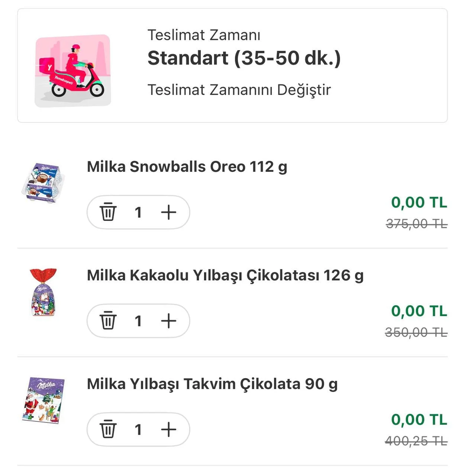Add one more Milka Kakaolu Yılbaşı Çikolatası

pyautogui.click(x=168, y=321)
